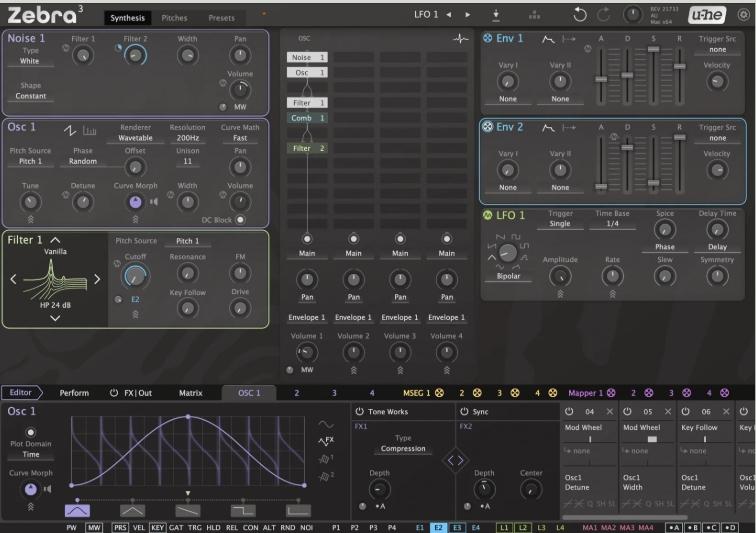Click the save preset download icon
This screenshot has width=756, height=533.
click(x=497, y=15)
